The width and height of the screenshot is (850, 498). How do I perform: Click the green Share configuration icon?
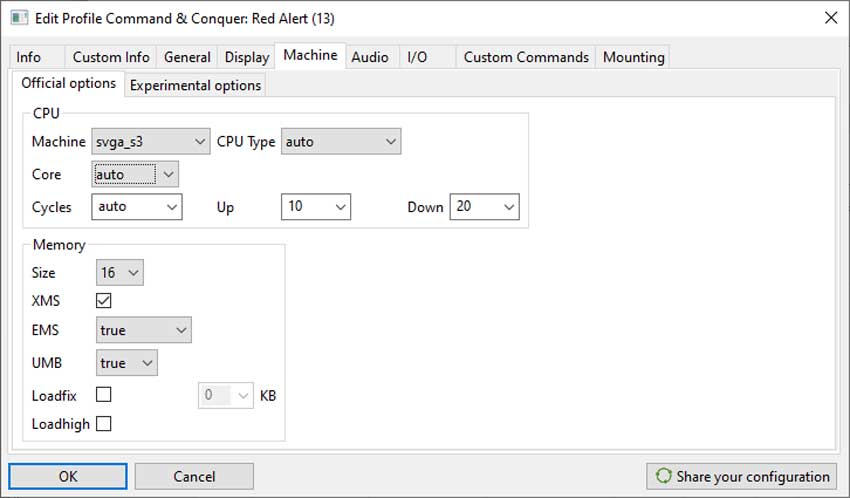pos(663,476)
